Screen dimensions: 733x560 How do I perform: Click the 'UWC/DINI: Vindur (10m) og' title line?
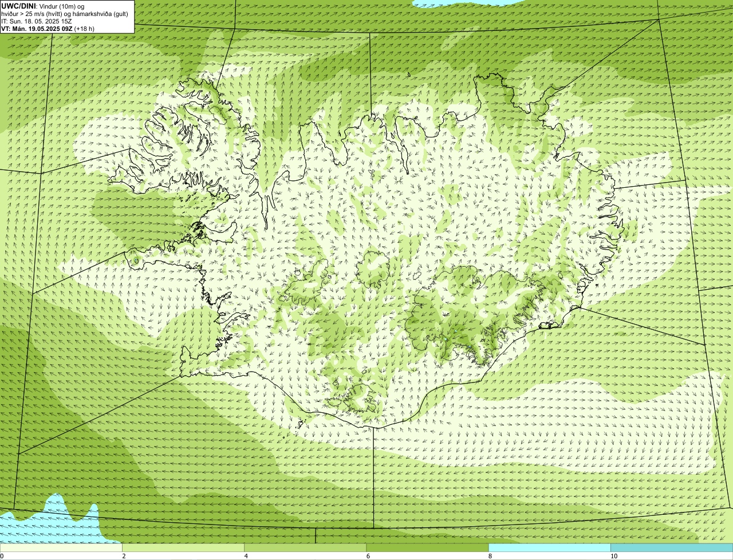click(43, 6)
